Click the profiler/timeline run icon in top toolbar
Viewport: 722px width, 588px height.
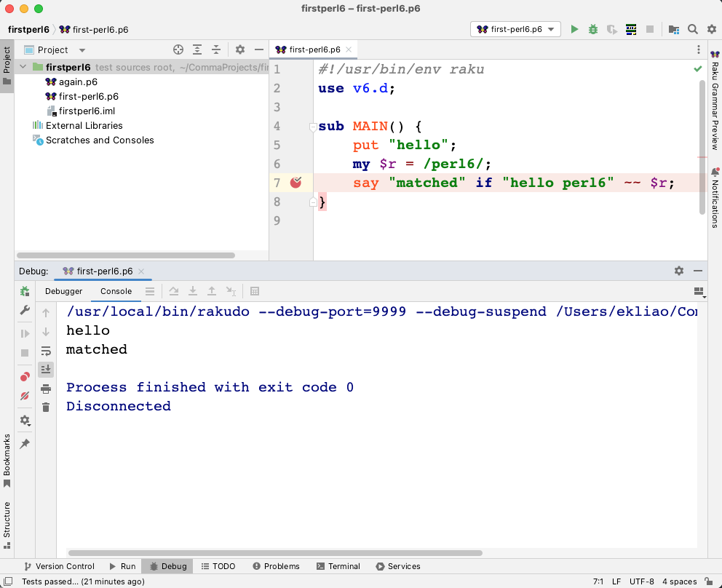(631, 29)
